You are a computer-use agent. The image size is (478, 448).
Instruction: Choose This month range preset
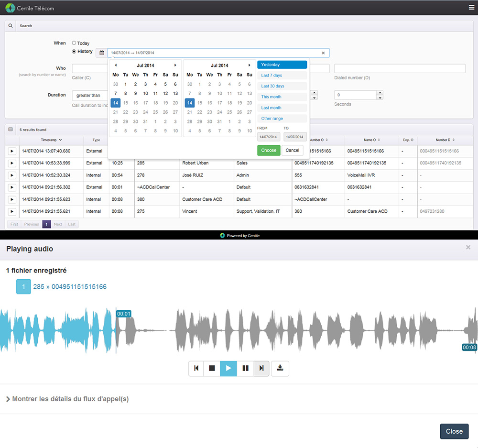282,97
